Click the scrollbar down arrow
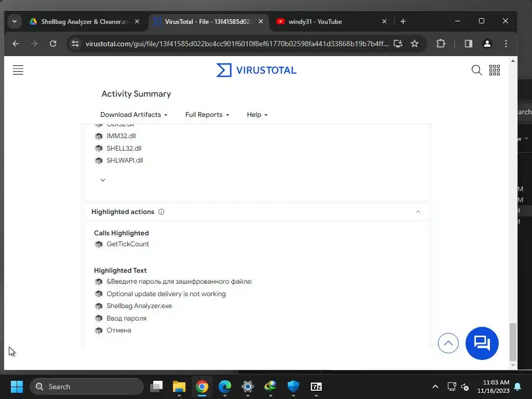Screen dimensions: 532x399 (513, 365)
